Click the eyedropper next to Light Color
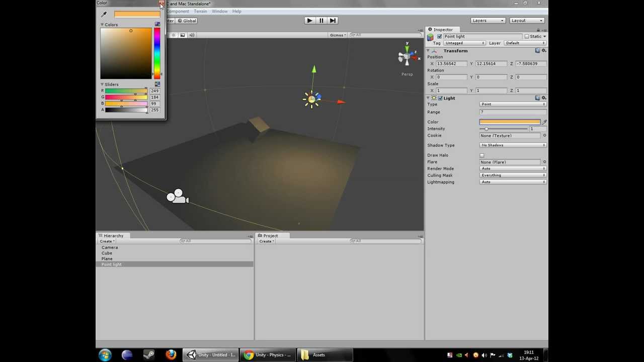The width and height of the screenshot is (644, 362). pyautogui.click(x=544, y=122)
